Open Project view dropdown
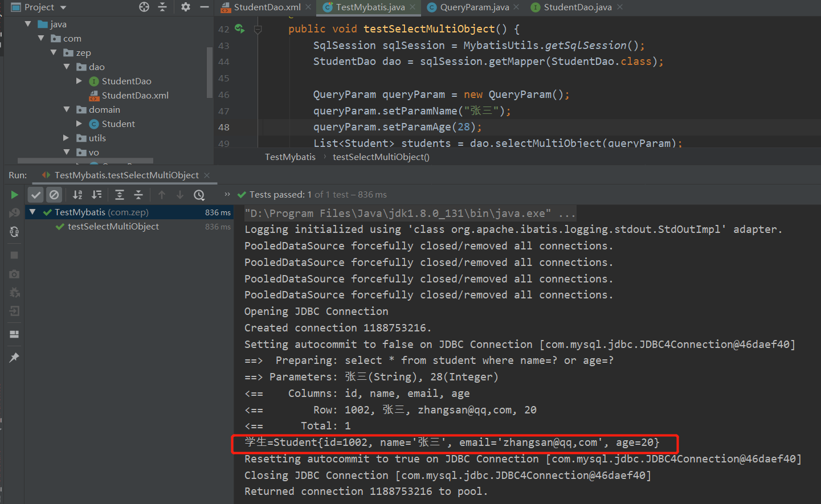Image resolution: width=821 pixels, height=504 pixels. coord(63,8)
